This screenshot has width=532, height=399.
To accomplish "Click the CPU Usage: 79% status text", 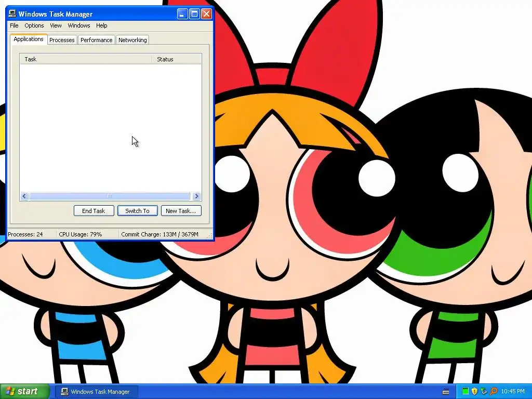I will click(x=81, y=234).
